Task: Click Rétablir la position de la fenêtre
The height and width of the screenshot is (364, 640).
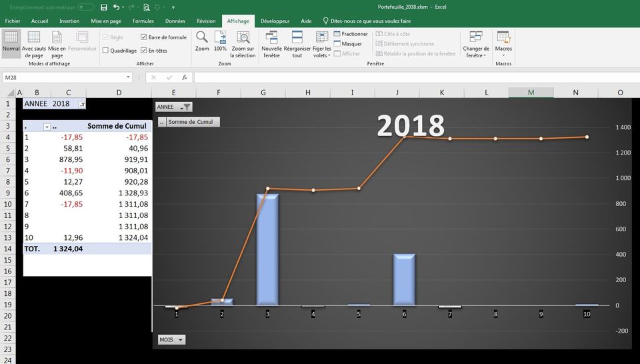Action: tap(415, 53)
